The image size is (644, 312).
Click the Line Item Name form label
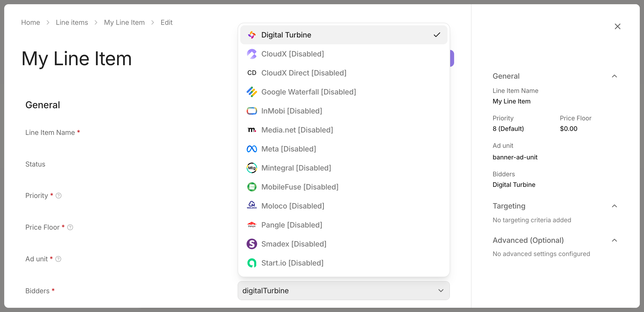click(x=50, y=132)
